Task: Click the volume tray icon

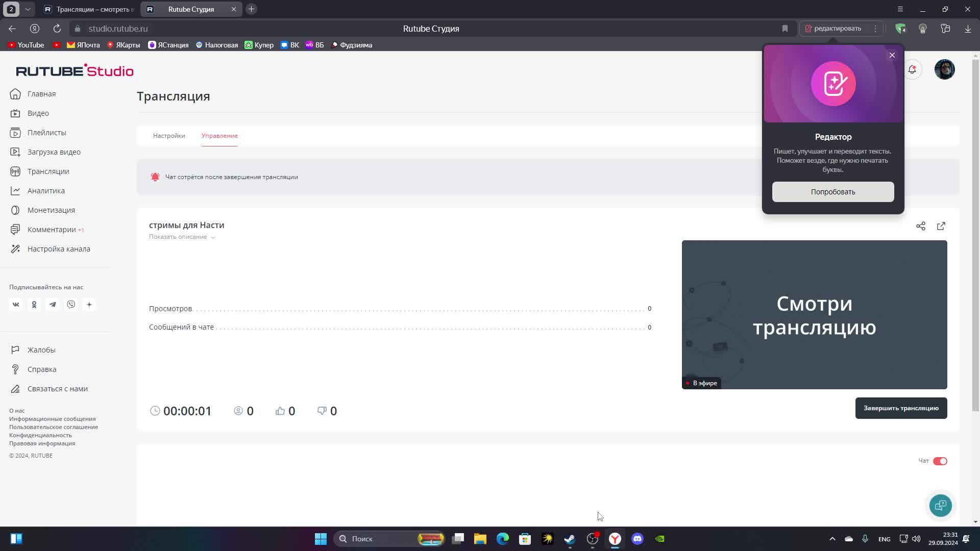Action: [916, 539]
